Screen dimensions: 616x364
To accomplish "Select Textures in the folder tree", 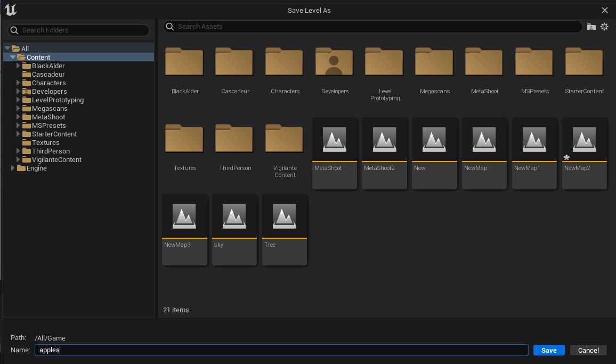I will [x=46, y=143].
